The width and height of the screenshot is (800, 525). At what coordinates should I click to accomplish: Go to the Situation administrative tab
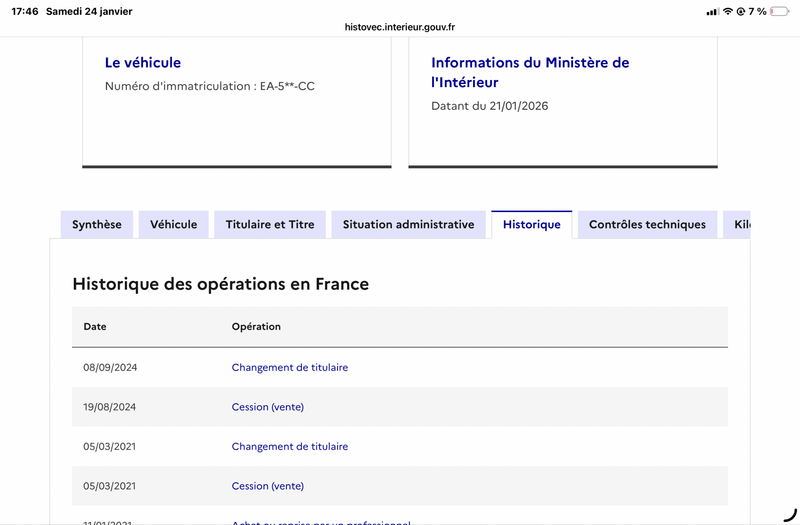pyautogui.click(x=408, y=225)
